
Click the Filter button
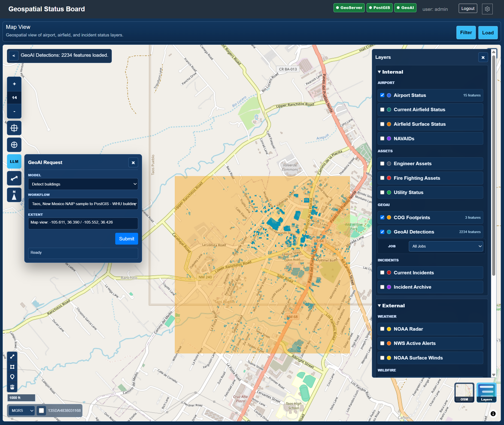pyautogui.click(x=466, y=33)
